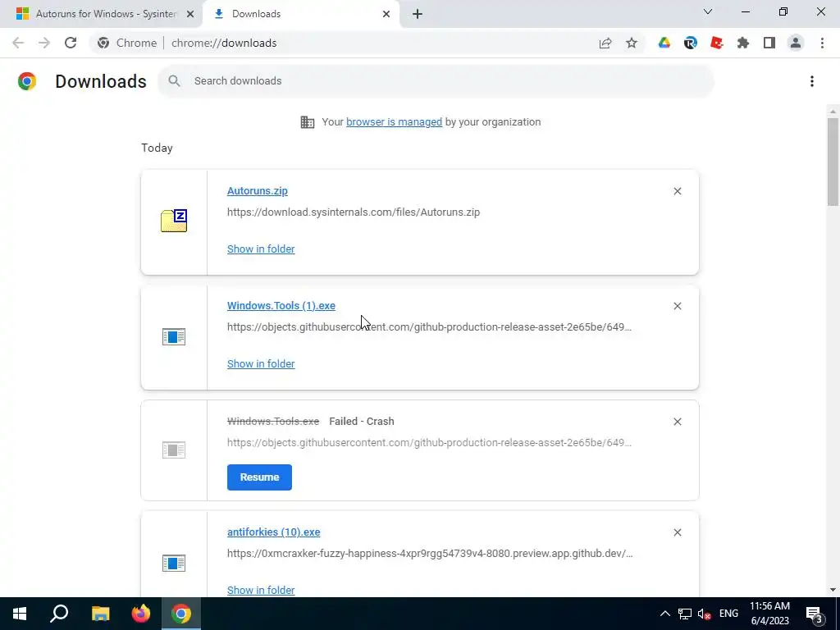Open the taskbar clock showing 11:56 AM
Screen dimensions: 840x630
[769, 614]
